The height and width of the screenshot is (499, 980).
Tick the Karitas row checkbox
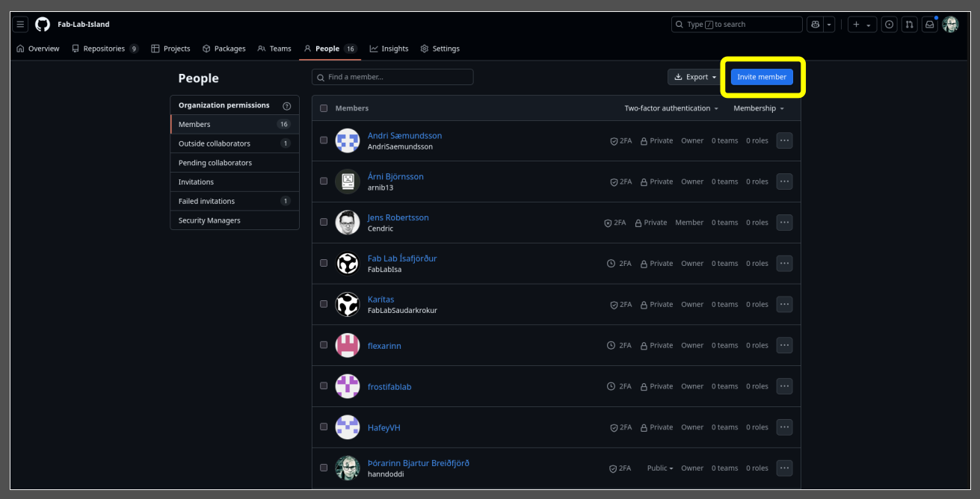coord(324,304)
